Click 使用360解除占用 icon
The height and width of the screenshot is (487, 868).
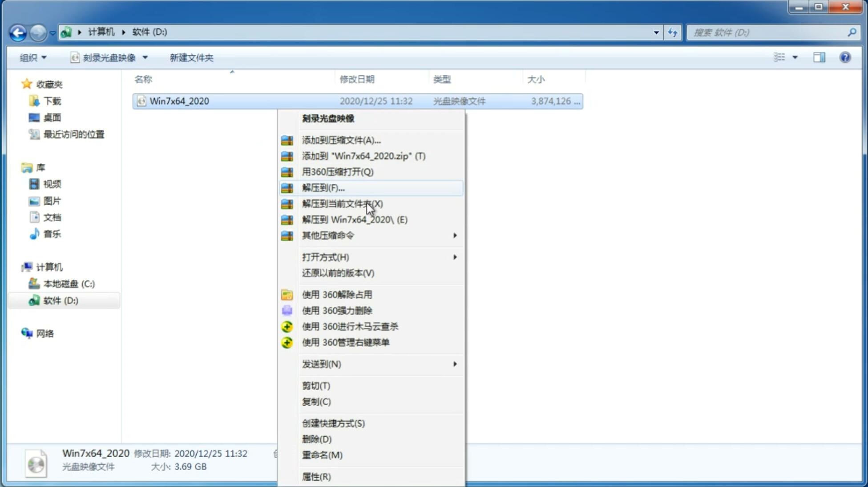click(287, 294)
